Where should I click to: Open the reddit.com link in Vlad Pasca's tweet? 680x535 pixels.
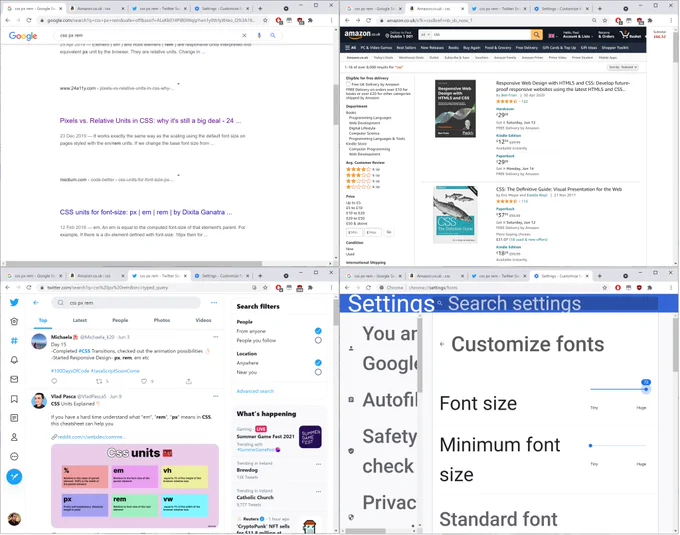coord(91,437)
